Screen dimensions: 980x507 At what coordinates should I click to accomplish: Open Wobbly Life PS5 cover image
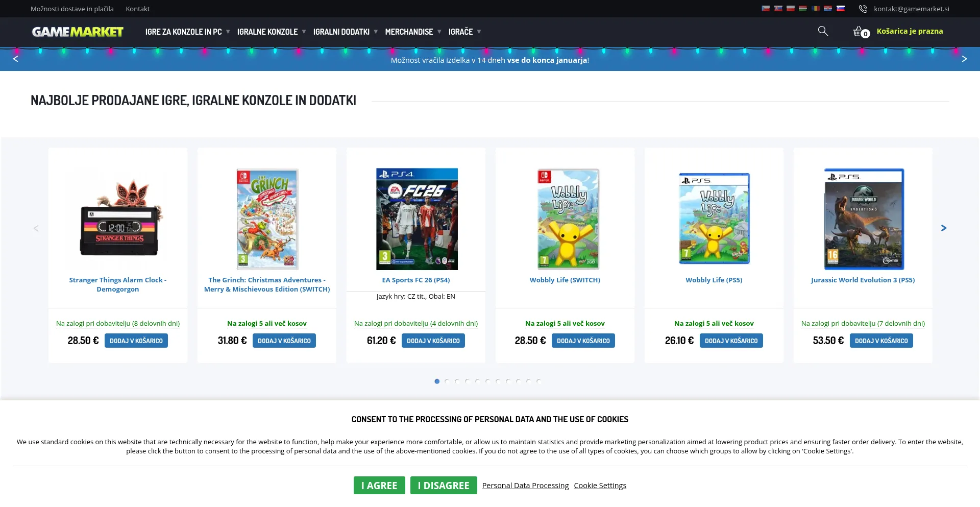click(714, 219)
